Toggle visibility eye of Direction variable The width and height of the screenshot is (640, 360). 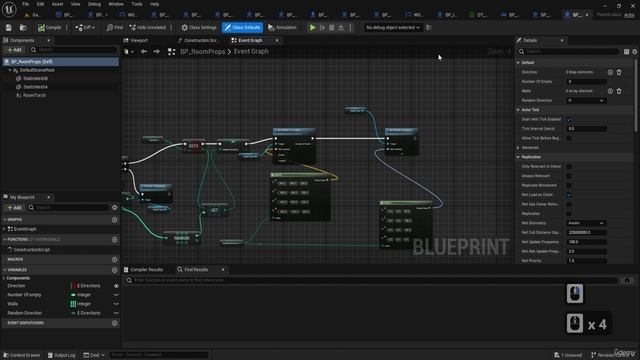click(116, 286)
